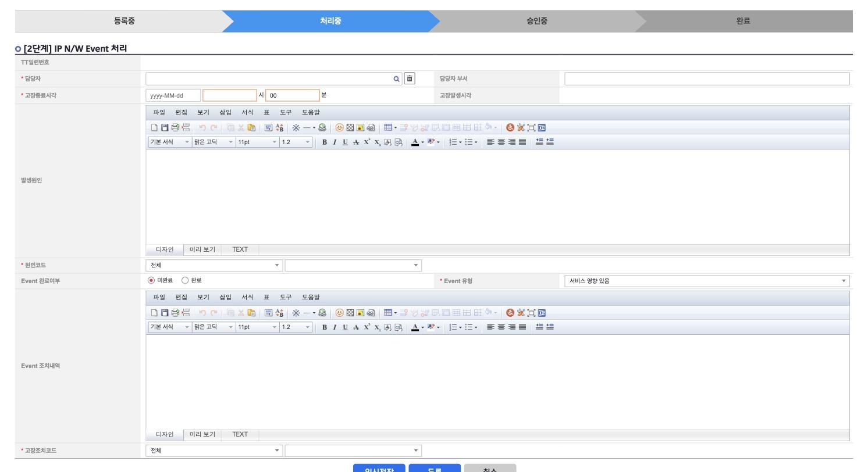Click the search magnifier icon in 담당자 field
Screen dimensions: 868x472
click(x=397, y=79)
